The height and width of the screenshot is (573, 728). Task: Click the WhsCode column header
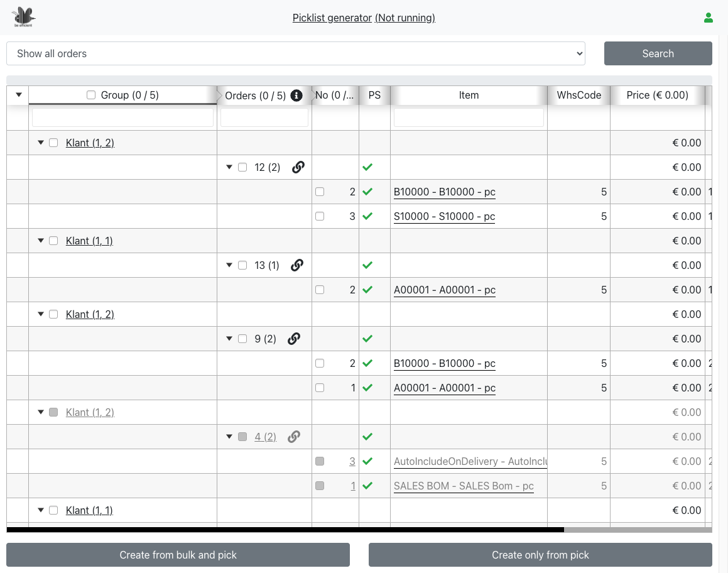[579, 95]
